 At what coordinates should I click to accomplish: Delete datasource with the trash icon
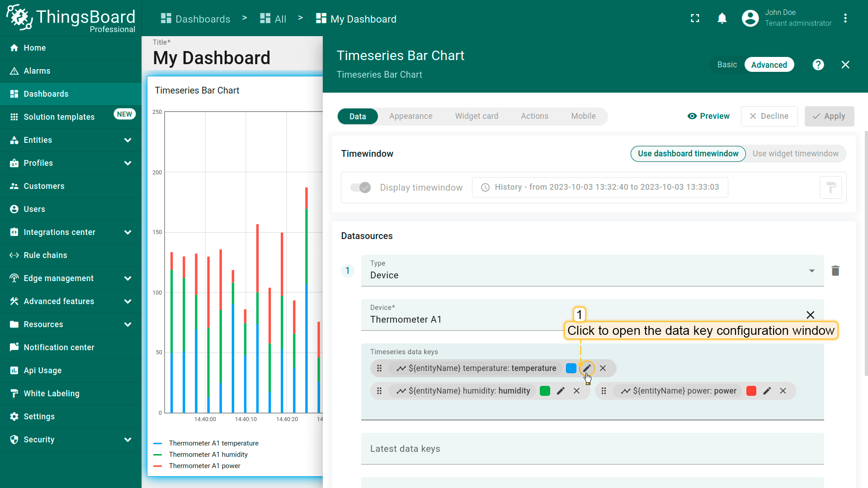pos(835,271)
